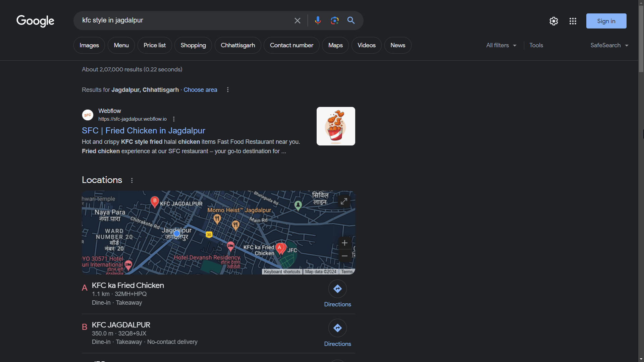Image resolution: width=644 pixels, height=362 pixels.
Task: Open the SafeSearch dropdown
Action: pyautogui.click(x=609, y=45)
